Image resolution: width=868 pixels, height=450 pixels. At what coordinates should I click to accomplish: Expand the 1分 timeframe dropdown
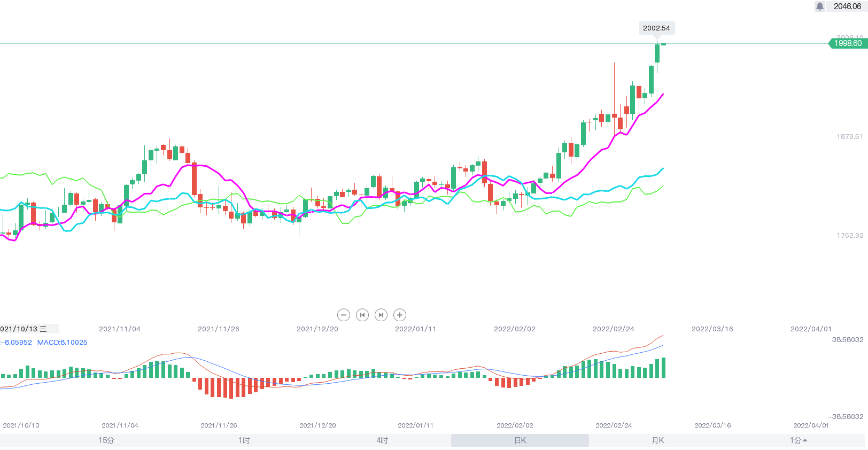[x=798, y=440]
